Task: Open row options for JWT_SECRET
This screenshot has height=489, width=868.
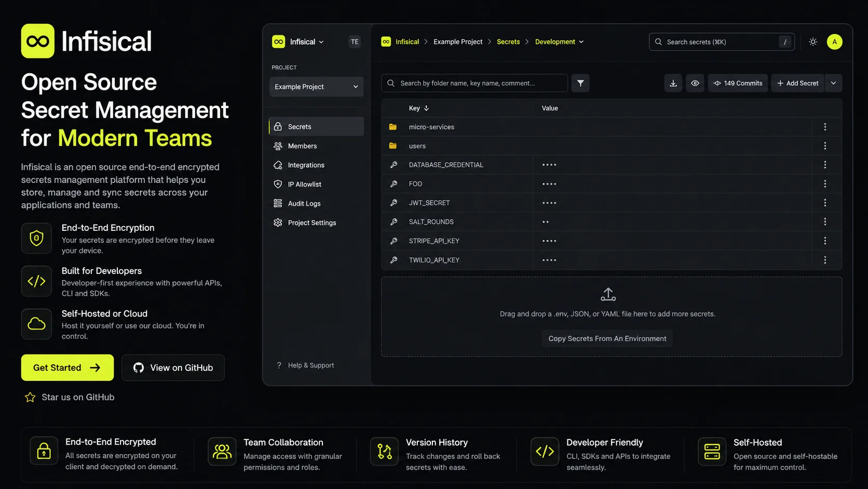Action: [825, 203]
